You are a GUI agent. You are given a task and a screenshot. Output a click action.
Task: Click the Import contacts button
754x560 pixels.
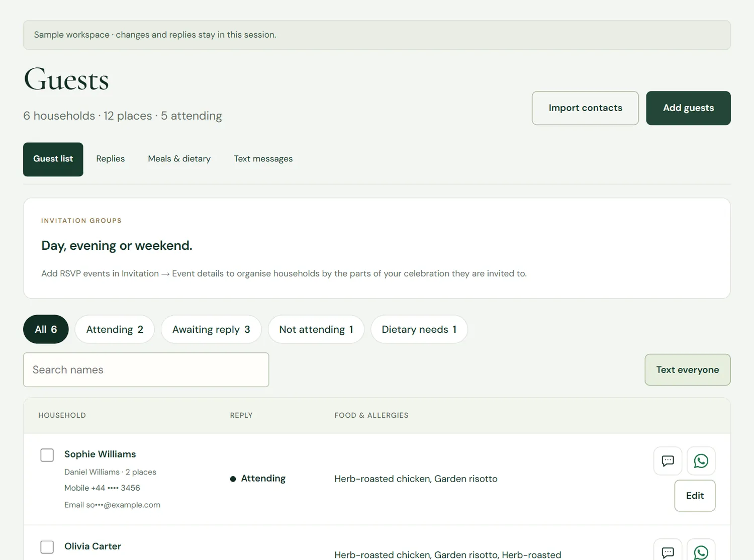(585, 108)
